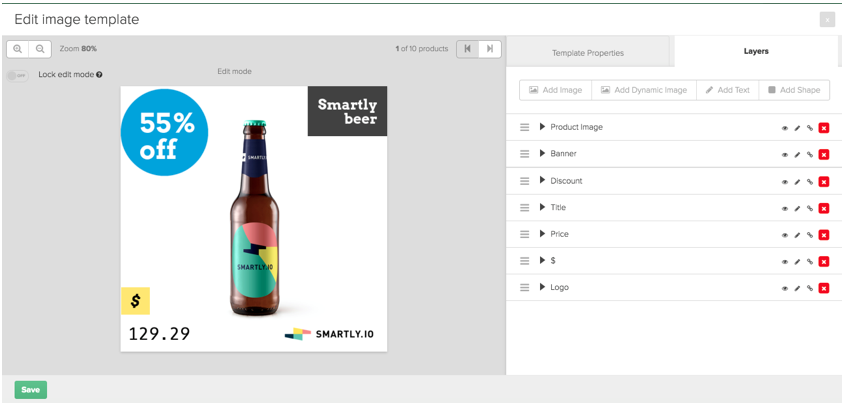Switch to the Template Properties tab

(x=588, y=53)
